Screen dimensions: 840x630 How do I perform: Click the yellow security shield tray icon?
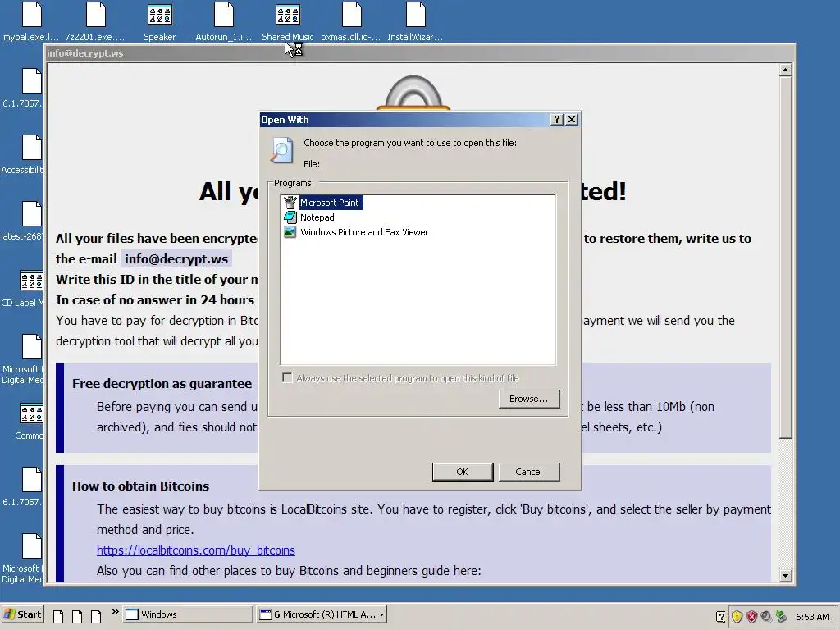[737, 617]
